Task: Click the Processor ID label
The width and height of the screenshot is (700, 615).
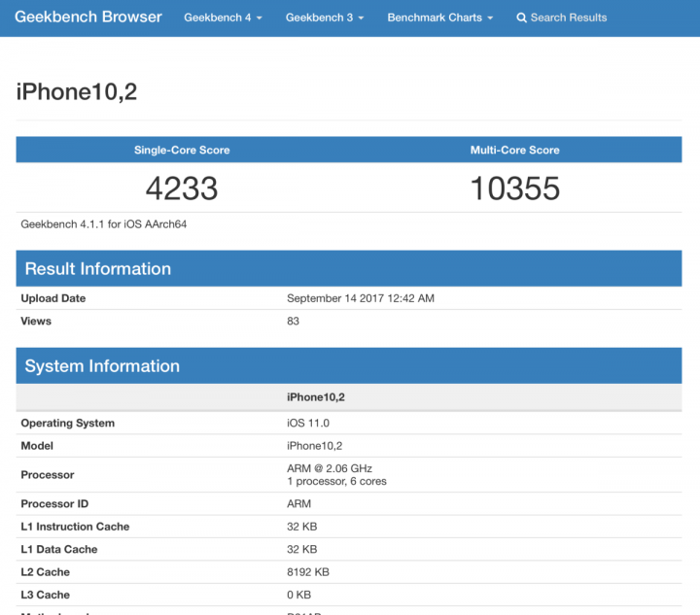Action: pyautogui.click(x=54, y=503)
